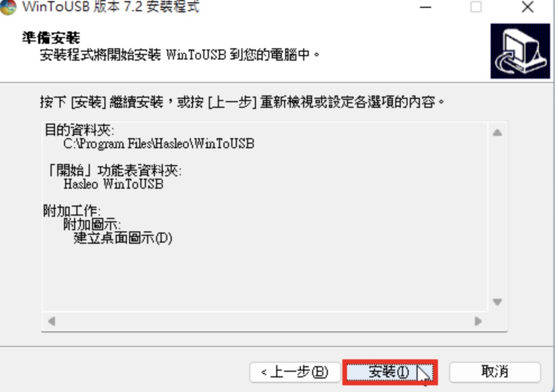The width and height of the screenshot is (558, 392).
Task: Click the horizontal scrollbar track below summary
Action: (x=265, y=321)
